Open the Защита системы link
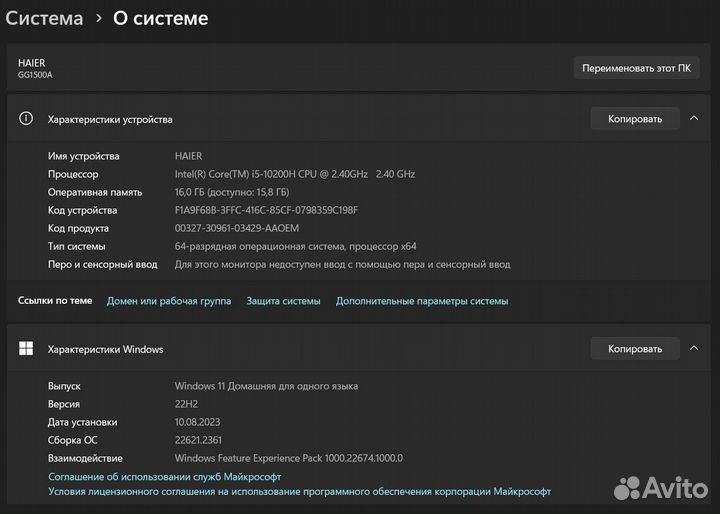This screenshot has width=720, height=514. click(283, 301)
